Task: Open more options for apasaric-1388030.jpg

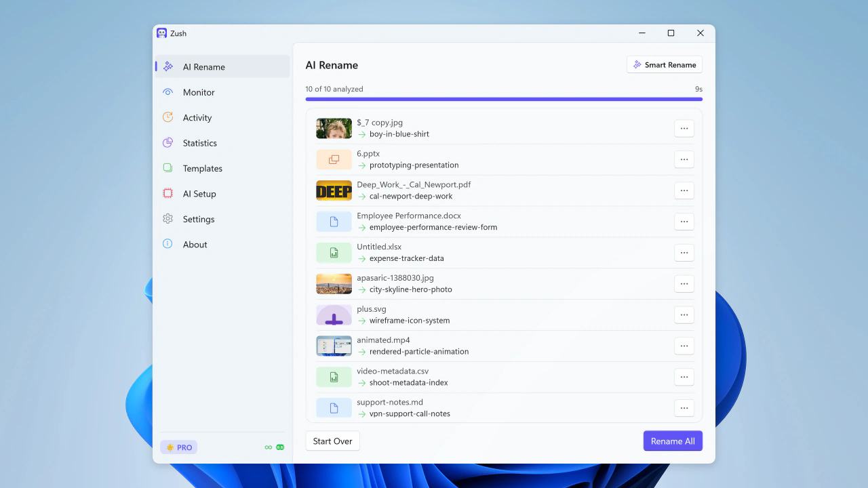Action: point(684,283)
